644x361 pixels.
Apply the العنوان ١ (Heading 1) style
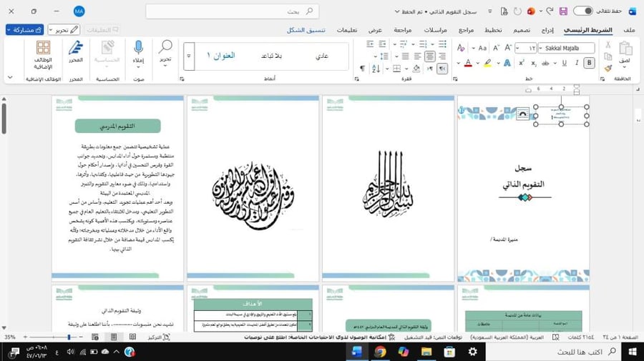[x=221, y=56]
